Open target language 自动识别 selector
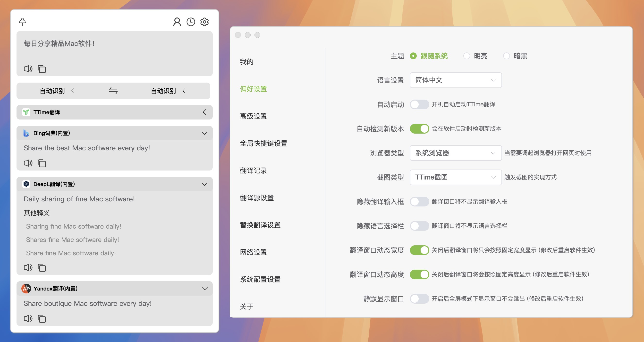The width and height of the screenshot is (644, 342). [x=168, y=91]
